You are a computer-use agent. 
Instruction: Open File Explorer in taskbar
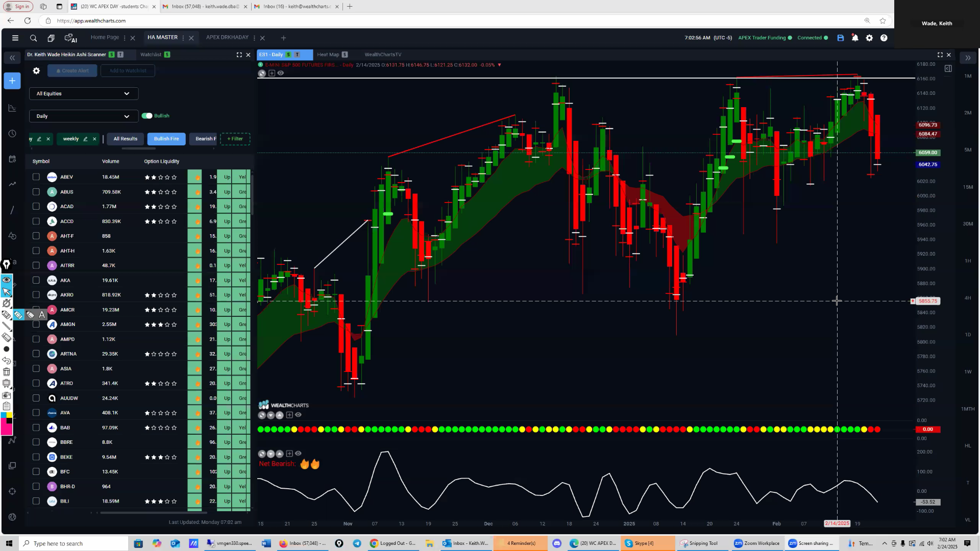pyautogui.click(x=429, y=543)
